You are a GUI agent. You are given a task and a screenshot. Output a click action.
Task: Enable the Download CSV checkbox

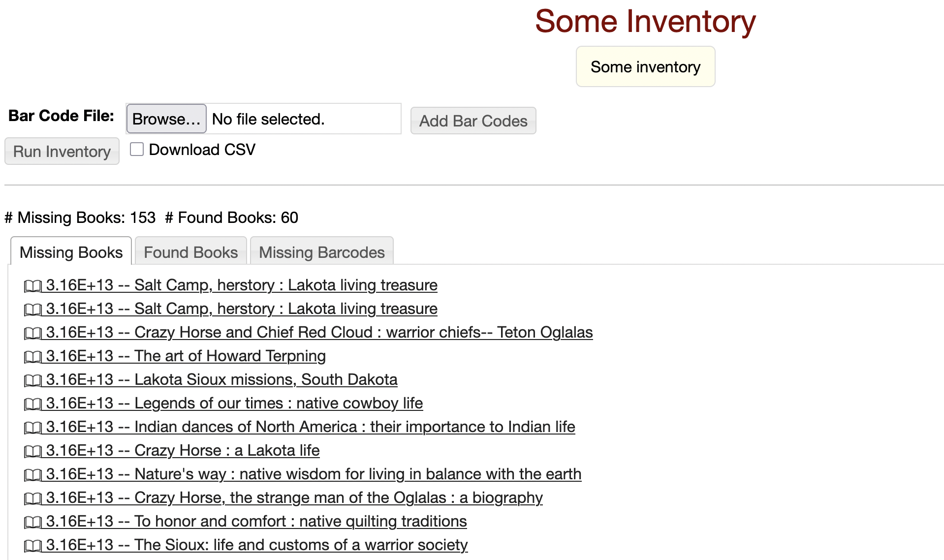click(137, 149)
